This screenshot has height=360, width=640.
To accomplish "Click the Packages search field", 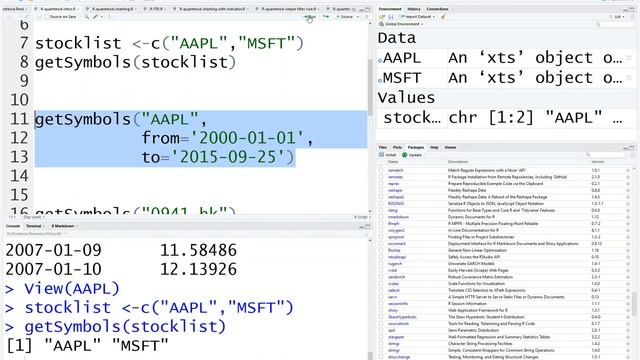I will (x=606, y=155).
